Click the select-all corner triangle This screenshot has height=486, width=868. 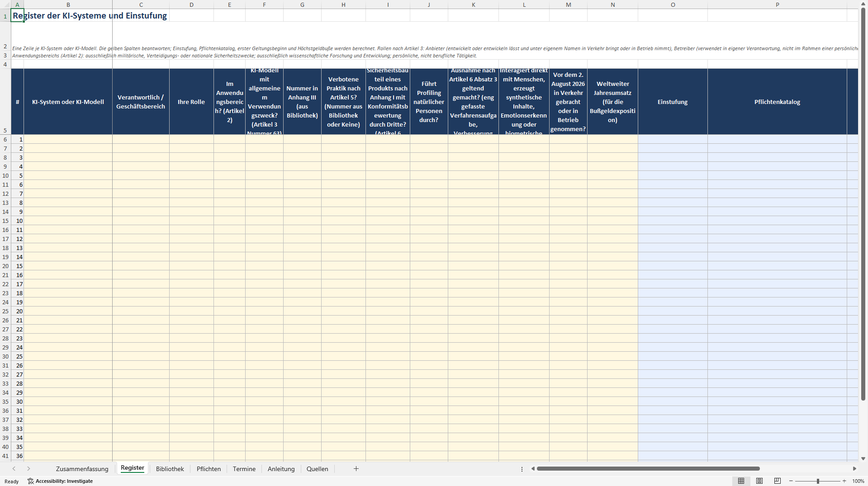coord(5,5)
